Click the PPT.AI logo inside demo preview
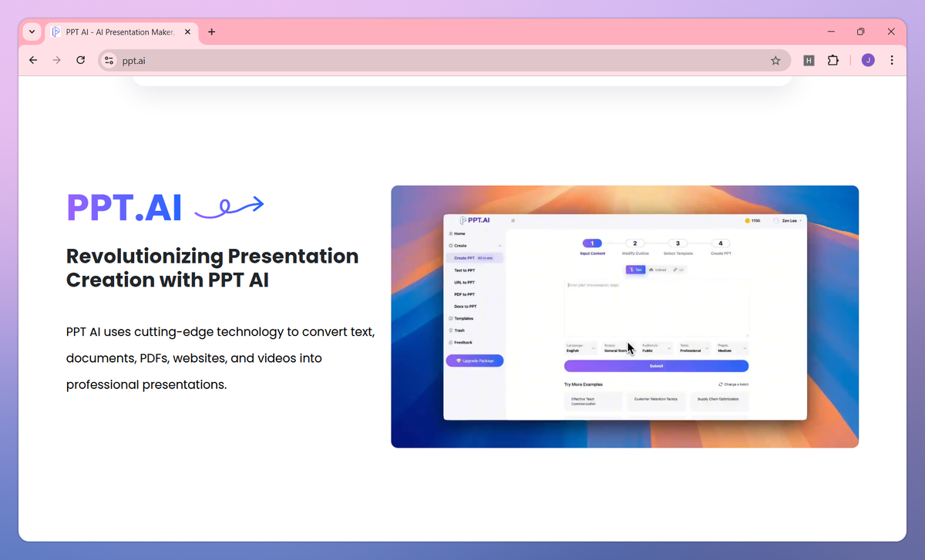 pyautogui.click(x=475, y=220)
